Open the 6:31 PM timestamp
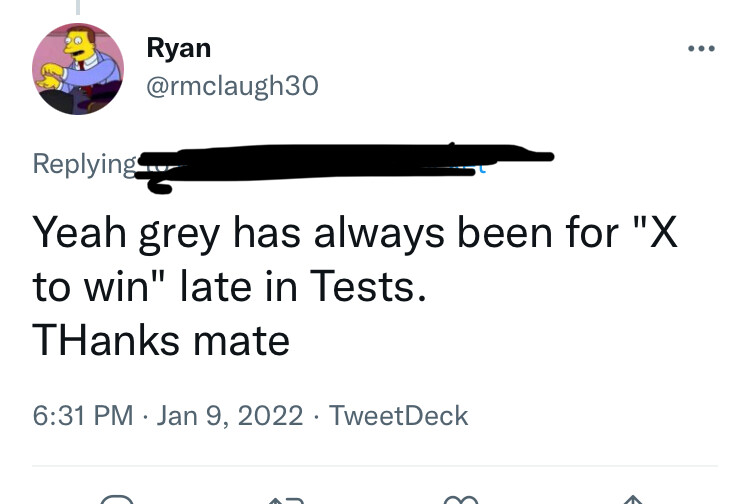The image size is (750, 504). click(83, 415)
